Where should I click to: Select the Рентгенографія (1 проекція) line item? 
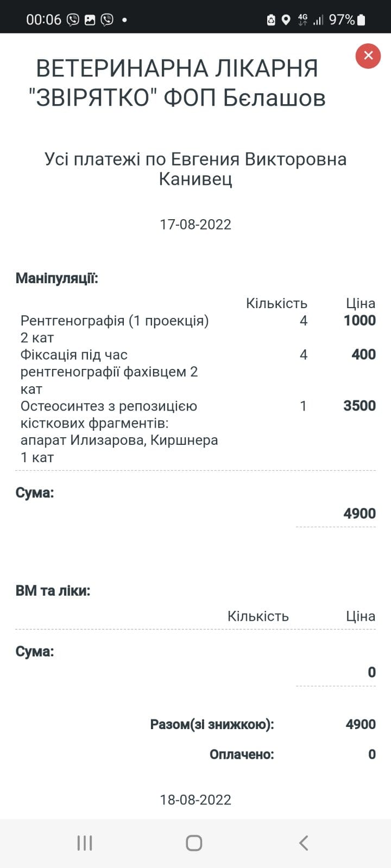198,329
